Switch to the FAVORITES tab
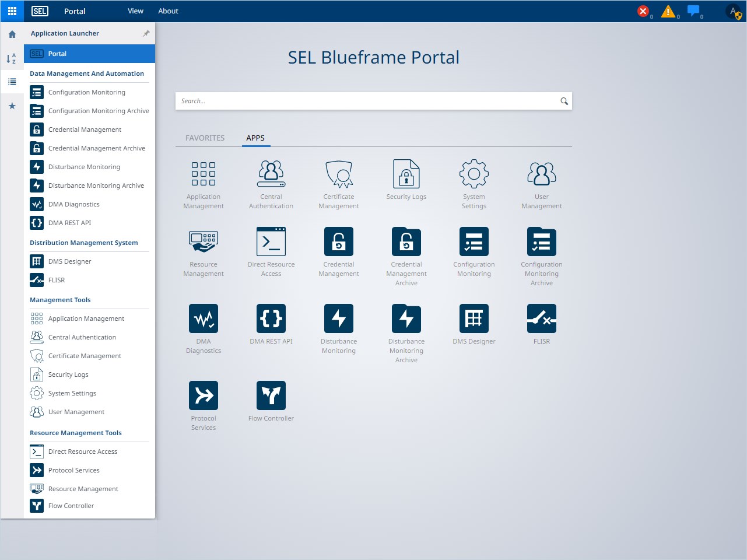Screen dimensions: 747x560 click(x=205, y=138)
